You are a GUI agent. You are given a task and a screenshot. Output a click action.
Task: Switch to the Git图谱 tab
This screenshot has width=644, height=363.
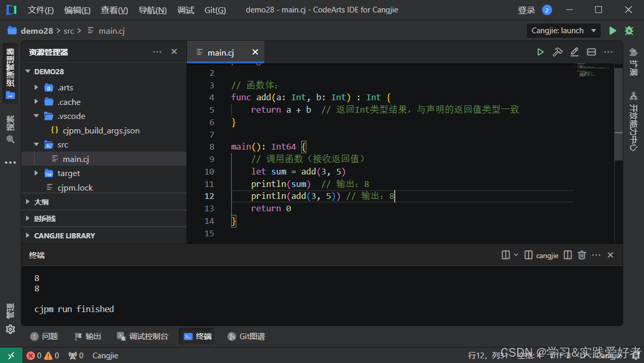click(x=246, y=337)
